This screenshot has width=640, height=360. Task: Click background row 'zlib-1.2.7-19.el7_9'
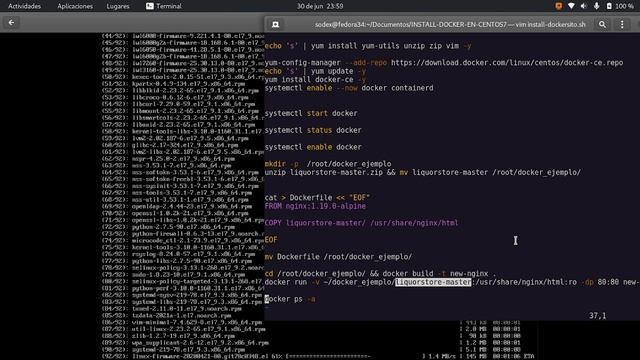click(168, 336)
